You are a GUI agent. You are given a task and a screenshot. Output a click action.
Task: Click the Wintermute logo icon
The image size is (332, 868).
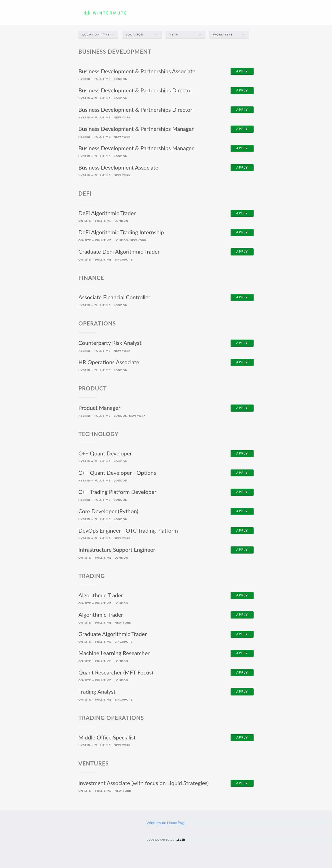87,13
